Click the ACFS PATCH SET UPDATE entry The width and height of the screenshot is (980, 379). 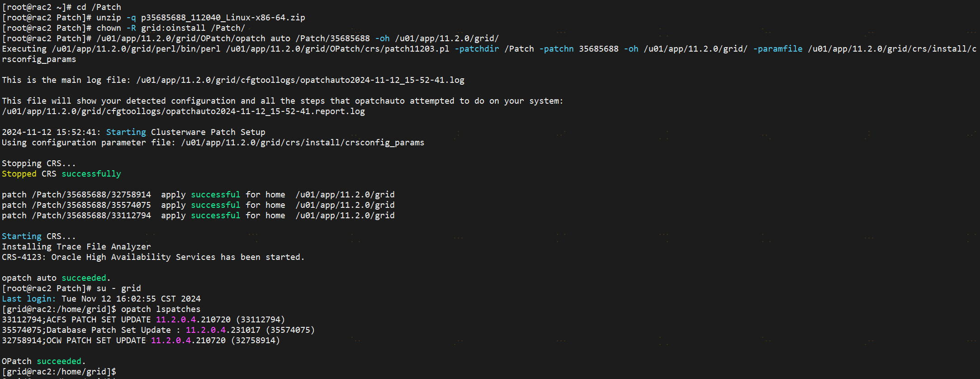[143, 320]
